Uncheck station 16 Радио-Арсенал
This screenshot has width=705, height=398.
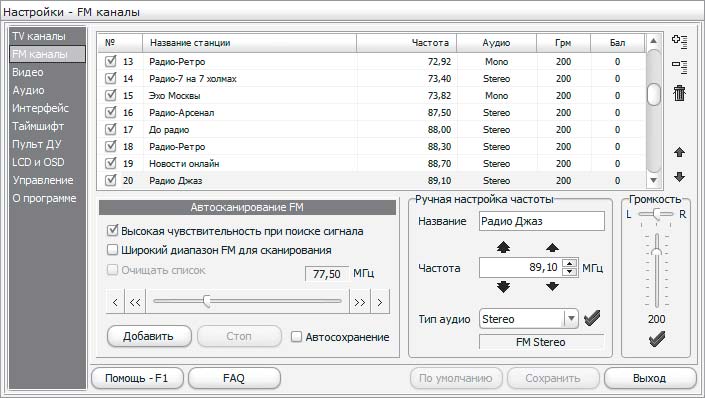coord(111,112)
